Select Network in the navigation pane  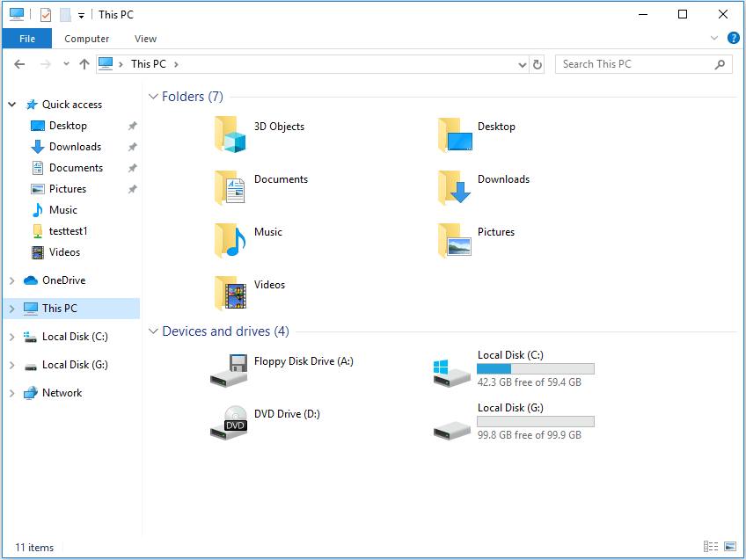pyautogui.click(x=62, y=393)
